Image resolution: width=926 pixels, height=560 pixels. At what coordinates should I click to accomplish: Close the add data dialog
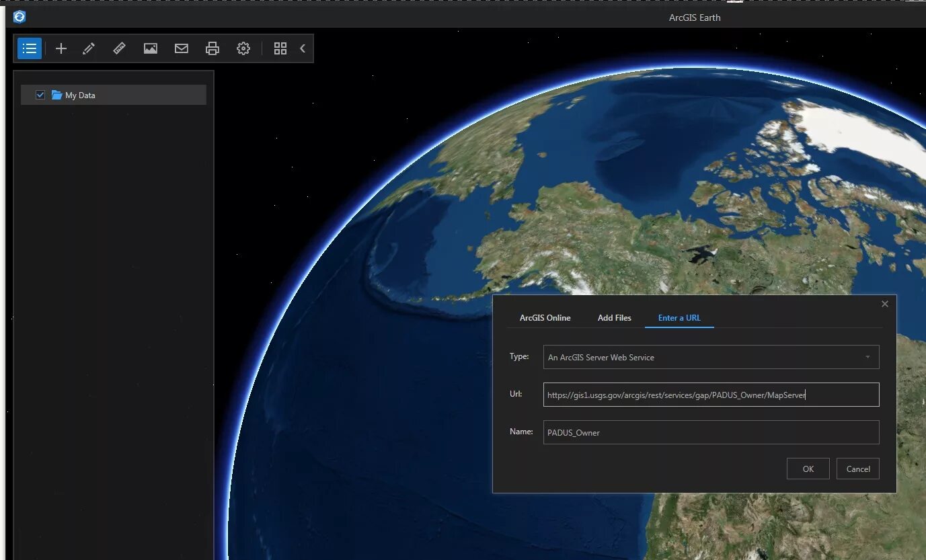tap(884, 304)
